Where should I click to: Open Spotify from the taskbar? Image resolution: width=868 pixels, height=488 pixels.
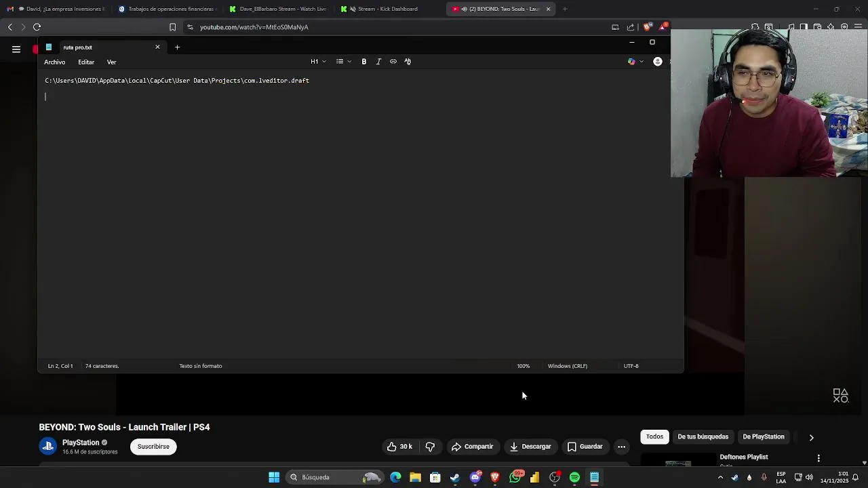click(574, 477)
